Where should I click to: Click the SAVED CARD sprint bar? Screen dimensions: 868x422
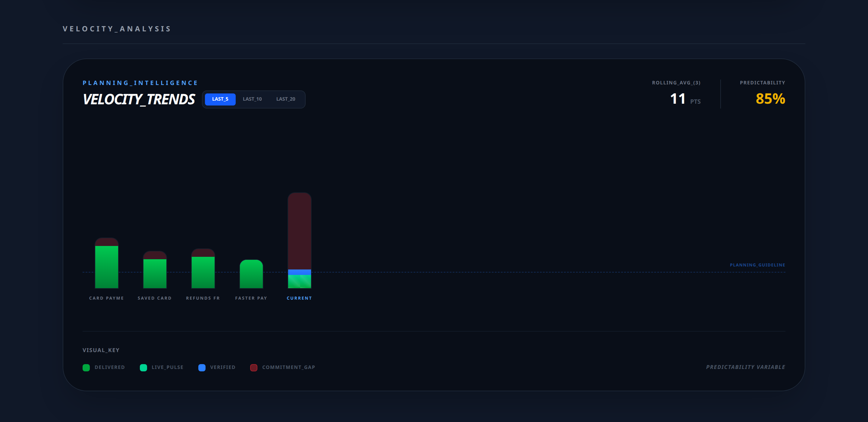point(155,270)
